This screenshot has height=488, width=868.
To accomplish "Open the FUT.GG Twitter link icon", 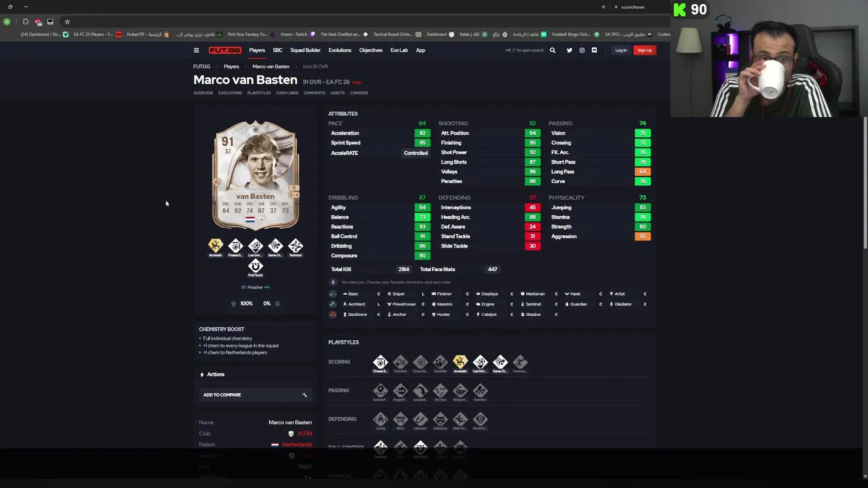I will pos(569,50).
